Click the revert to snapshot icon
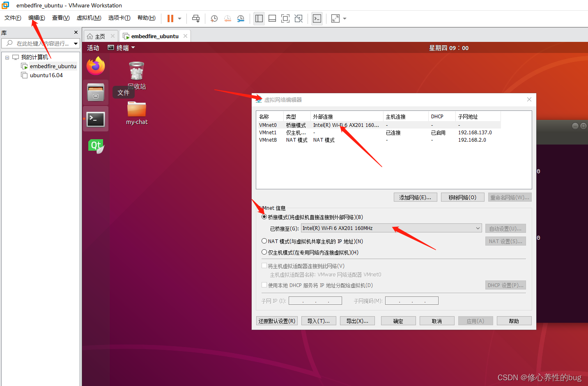 [x=227, y=18]
